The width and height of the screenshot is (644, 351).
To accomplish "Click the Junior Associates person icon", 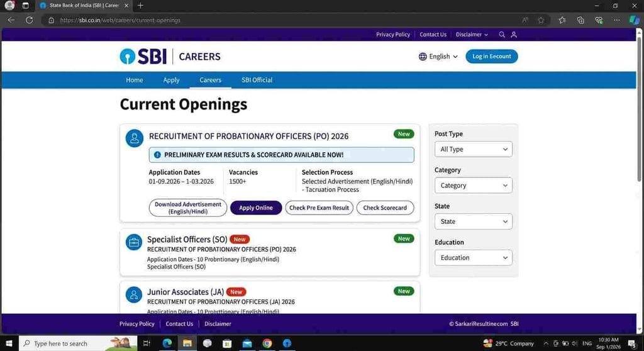I will (x=133, y=294).
